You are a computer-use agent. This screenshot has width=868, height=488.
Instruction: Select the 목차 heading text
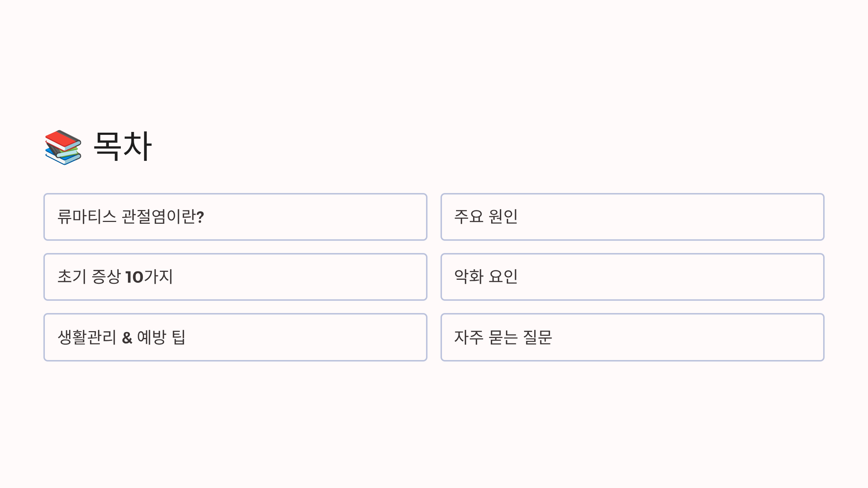(123, 146)
